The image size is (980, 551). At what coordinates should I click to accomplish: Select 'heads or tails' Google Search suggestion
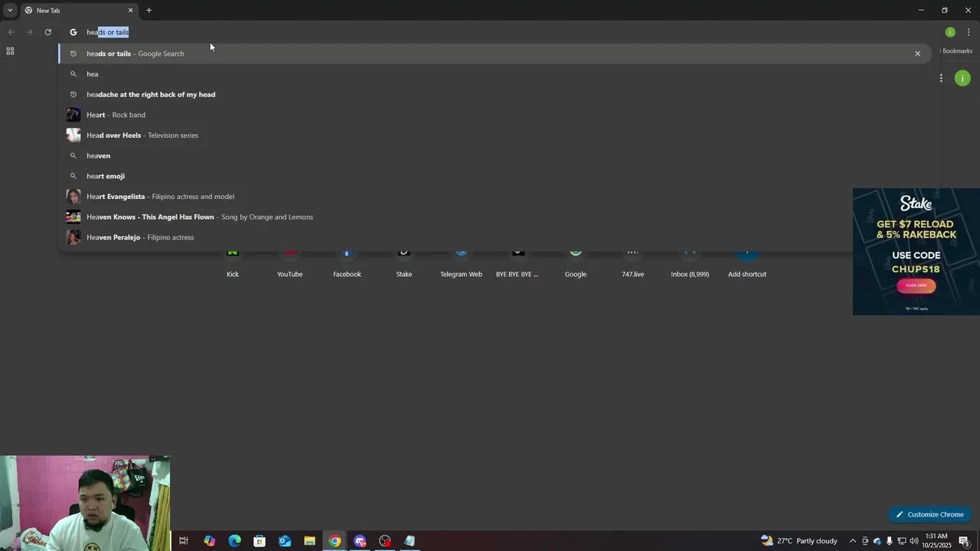pos(495,54)
